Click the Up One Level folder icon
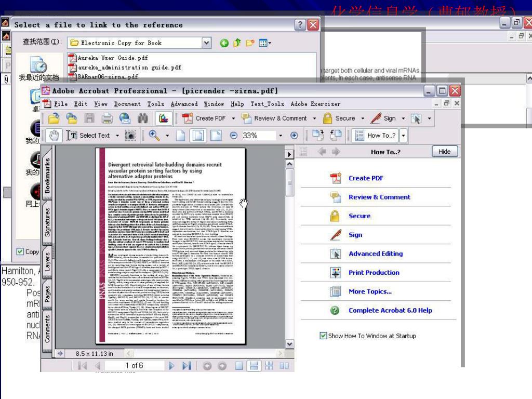Image resolution: width=532 pixels, height=399 pixels. coord(237,43)
